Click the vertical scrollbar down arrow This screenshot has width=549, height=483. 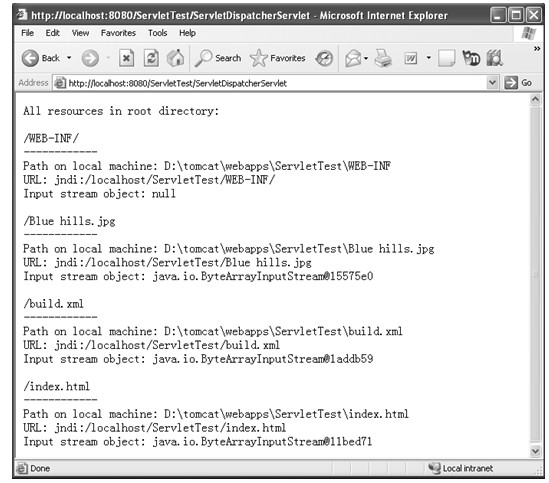[535, 451]
